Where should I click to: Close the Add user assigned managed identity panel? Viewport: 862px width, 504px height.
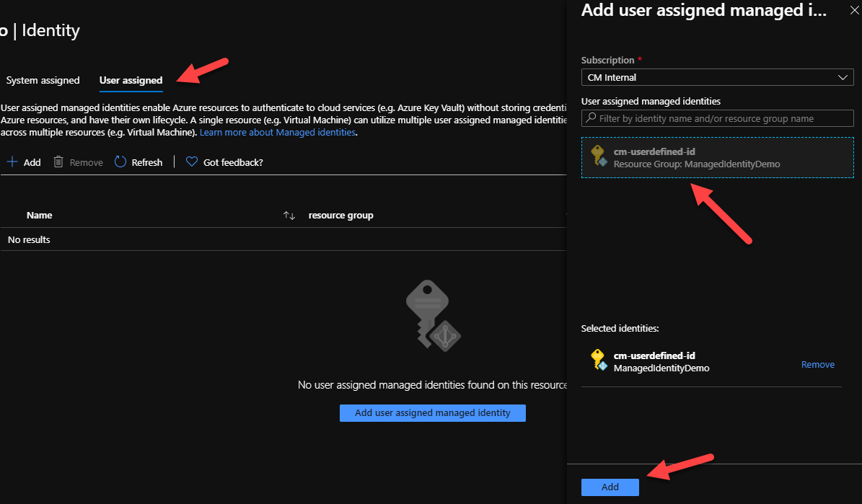pyautogui.click(x=855, y=10)
